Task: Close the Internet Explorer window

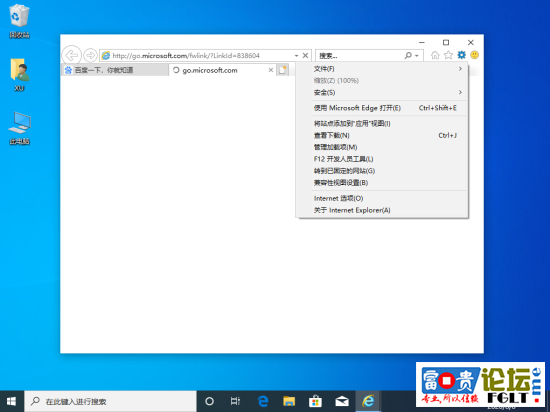Action: [x=471, y=42]
